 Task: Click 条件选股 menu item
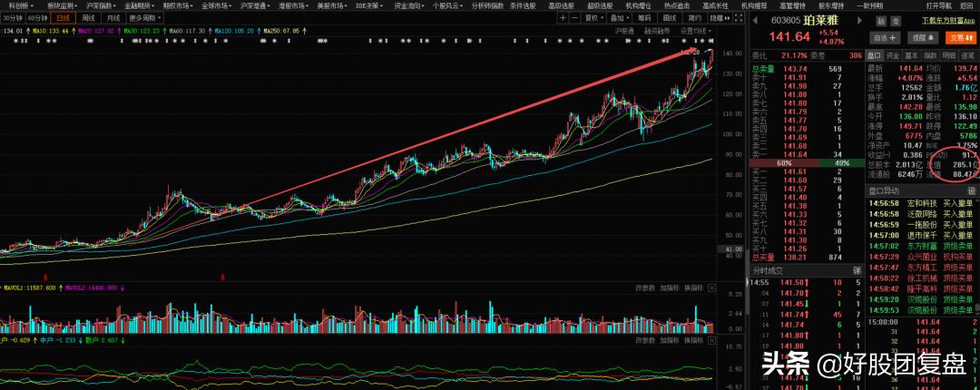point(522,5)
